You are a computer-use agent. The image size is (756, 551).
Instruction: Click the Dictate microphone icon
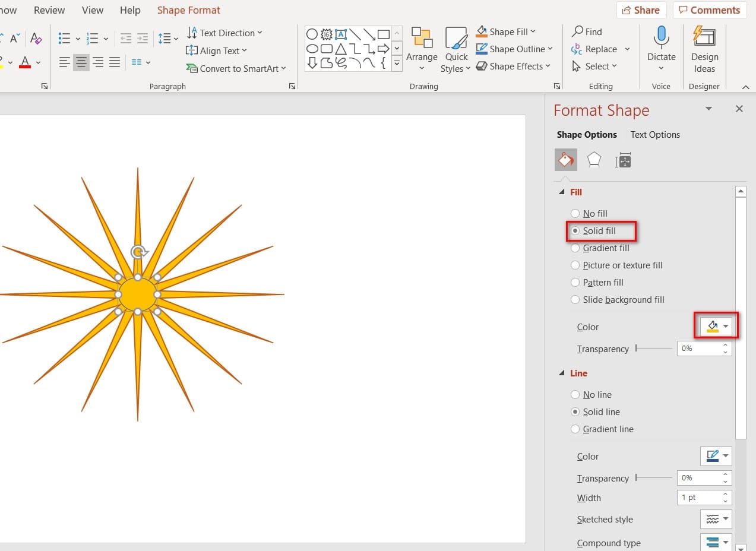661,37
